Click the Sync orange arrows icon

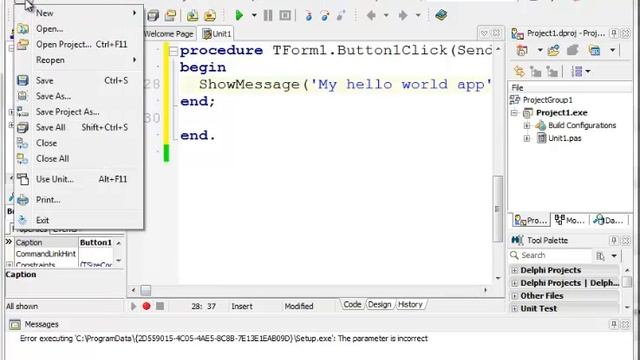519,72
